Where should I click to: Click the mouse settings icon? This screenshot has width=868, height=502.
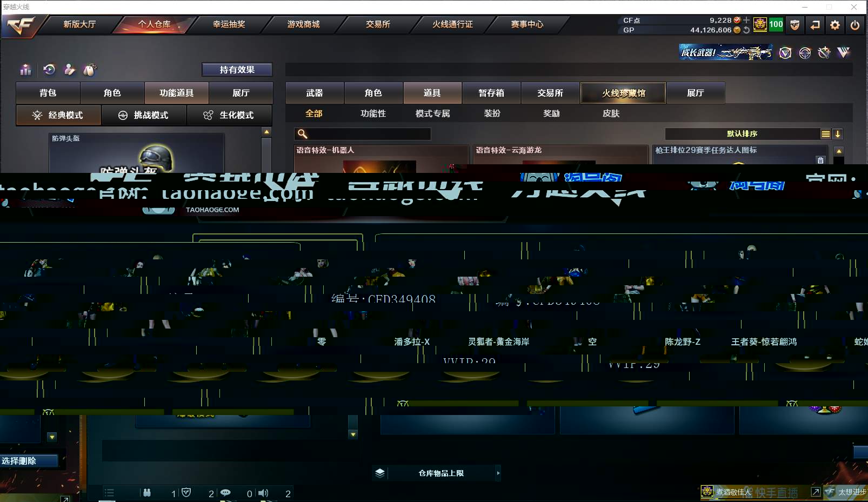90,70
